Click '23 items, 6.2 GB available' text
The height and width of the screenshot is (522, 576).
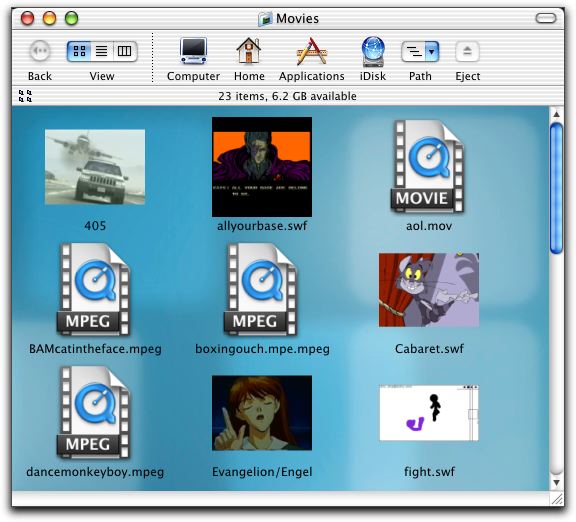(x=287, y=96)
